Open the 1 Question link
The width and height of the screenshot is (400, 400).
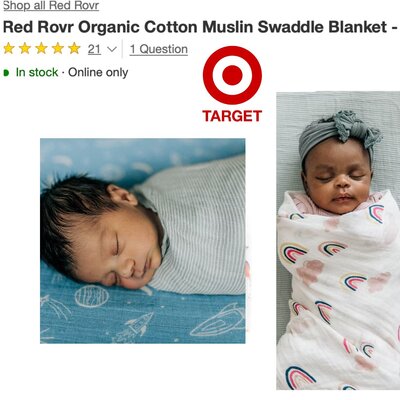159,49
